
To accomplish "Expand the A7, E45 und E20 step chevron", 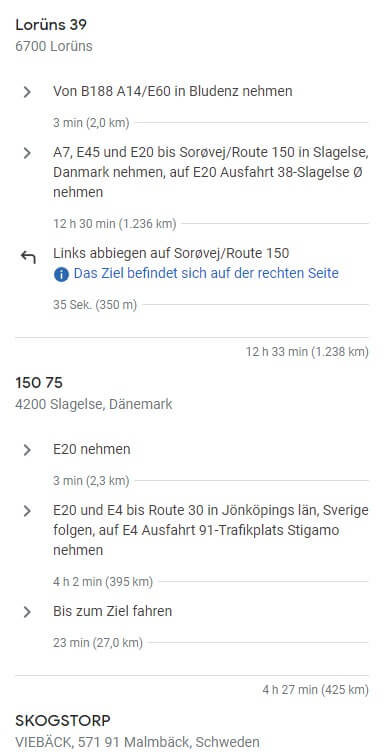I will coord(27,153).
